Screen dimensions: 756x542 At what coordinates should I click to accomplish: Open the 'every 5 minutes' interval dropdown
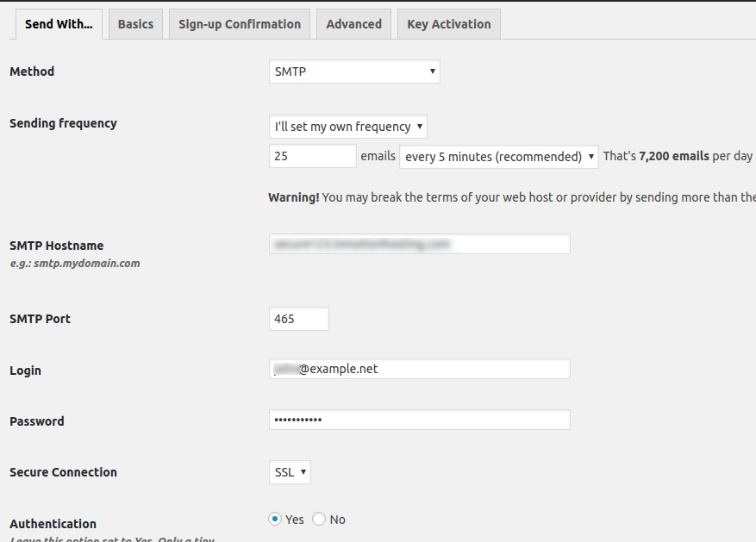499,156
